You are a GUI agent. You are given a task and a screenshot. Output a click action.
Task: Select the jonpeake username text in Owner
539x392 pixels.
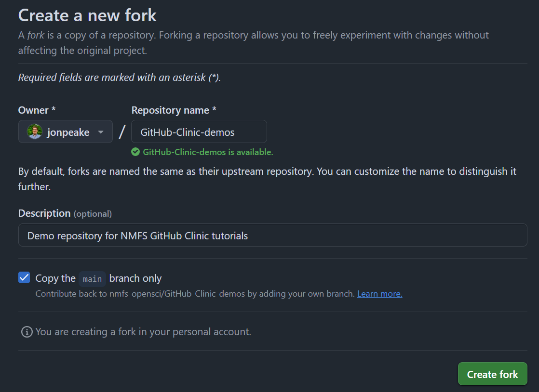pos(68,132)
